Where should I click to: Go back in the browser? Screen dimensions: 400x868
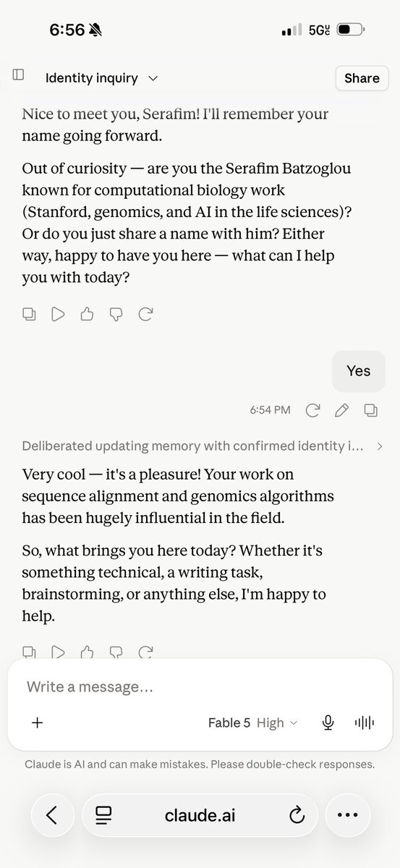pyautogui.click(x=51, y=815)
